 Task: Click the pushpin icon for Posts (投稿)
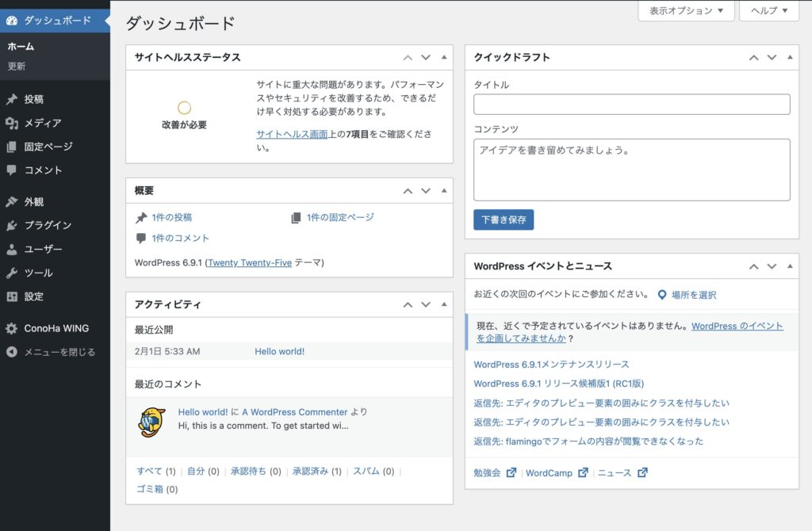[x=11, y=100]
